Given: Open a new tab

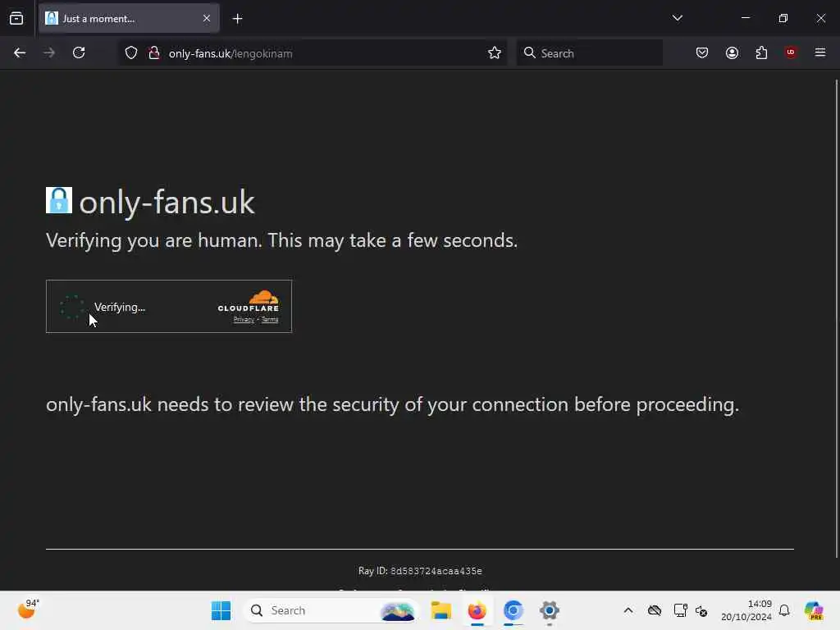Looking at the screenshot, I should 237,18.
